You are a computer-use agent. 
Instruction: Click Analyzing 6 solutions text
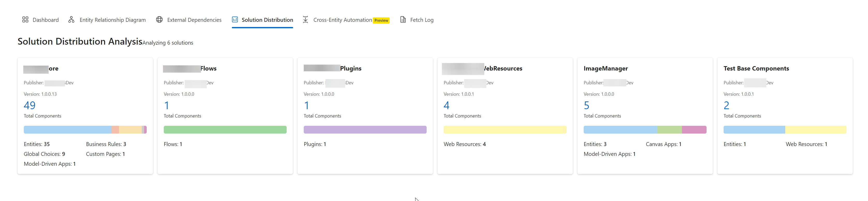[168, 43]
